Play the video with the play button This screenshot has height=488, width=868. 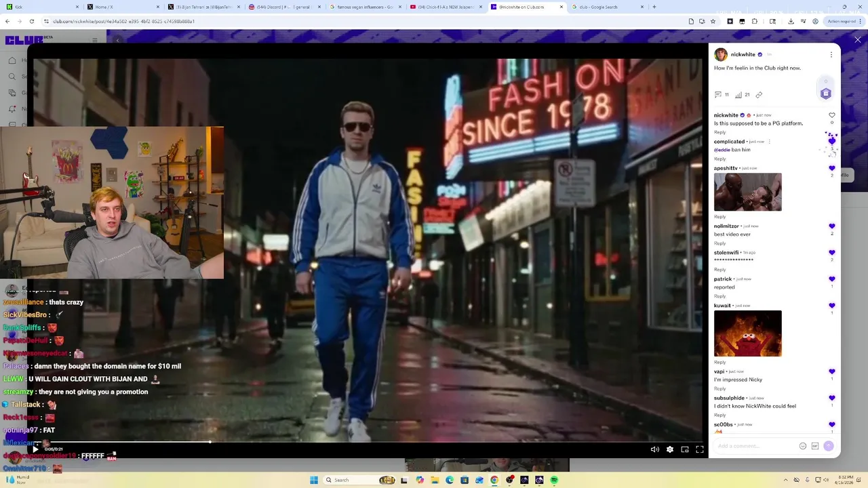pos(35,449)
